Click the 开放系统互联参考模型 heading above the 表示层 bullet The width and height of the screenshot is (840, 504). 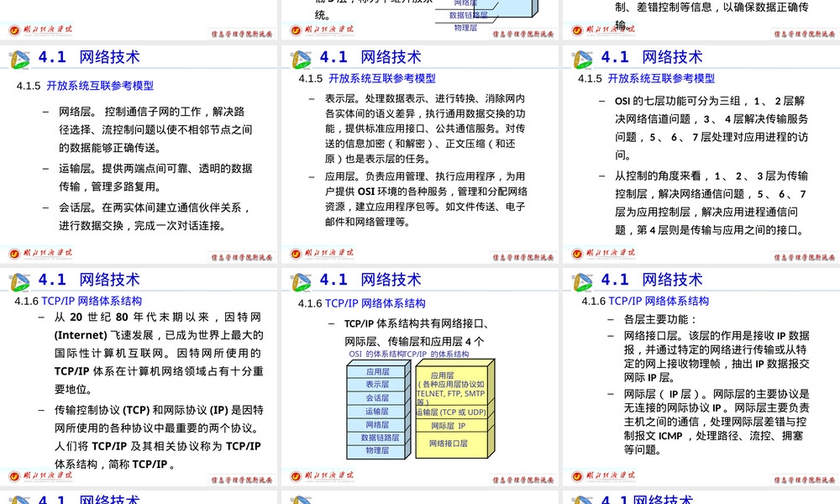[x=382, y=79]
